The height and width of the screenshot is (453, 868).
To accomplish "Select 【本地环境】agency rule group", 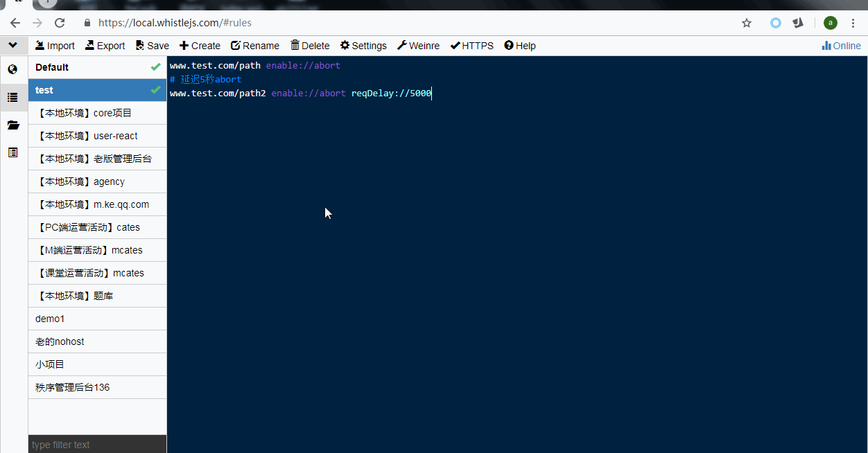I will [x=98, y=181].
